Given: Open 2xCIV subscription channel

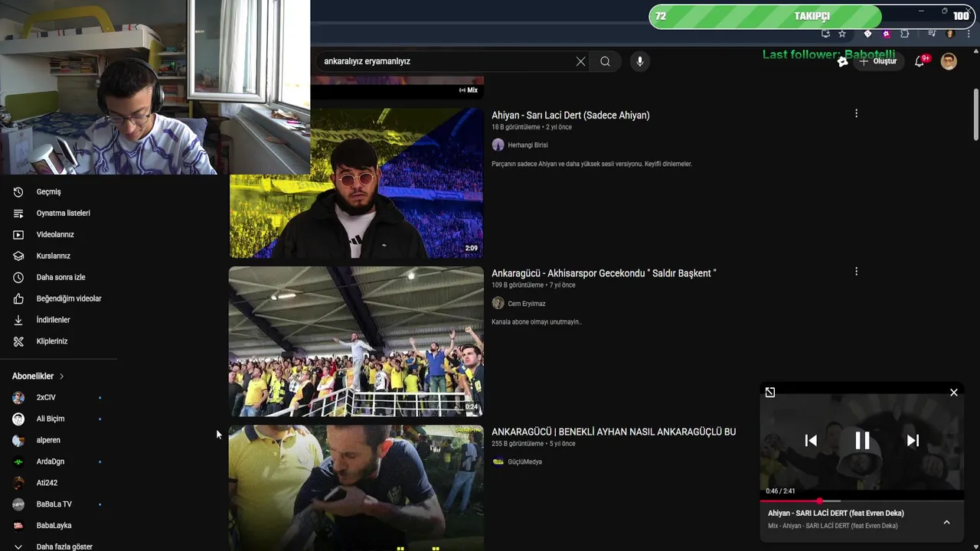Looking at the screenshot, I should coord(46,398).
